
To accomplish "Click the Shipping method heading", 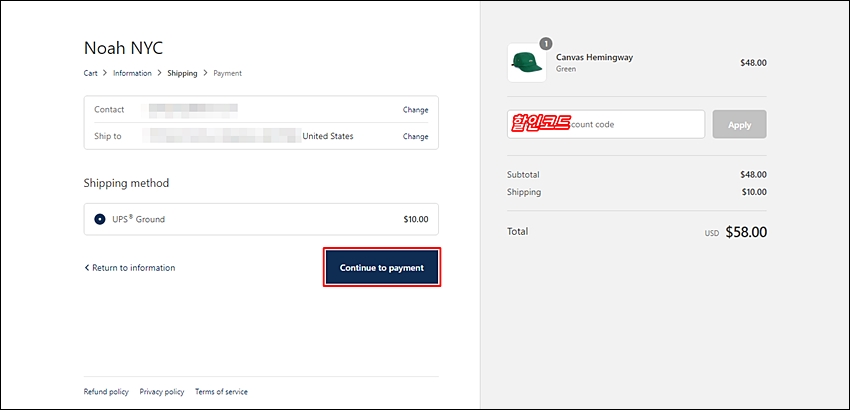I will click(126, 183).
